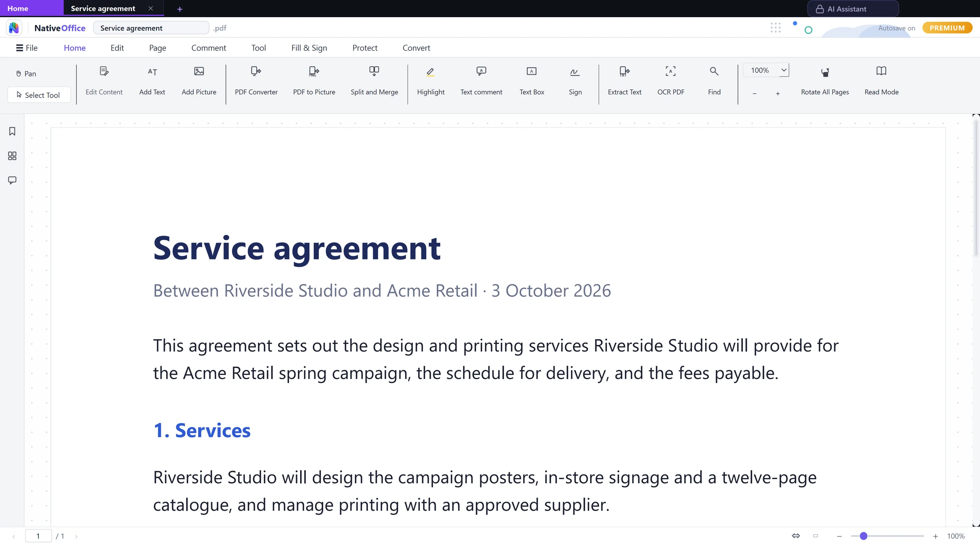The height and width of the screenshot is (545, 980).
Task: Open the File menu
Action: click(x=27, y=48)
